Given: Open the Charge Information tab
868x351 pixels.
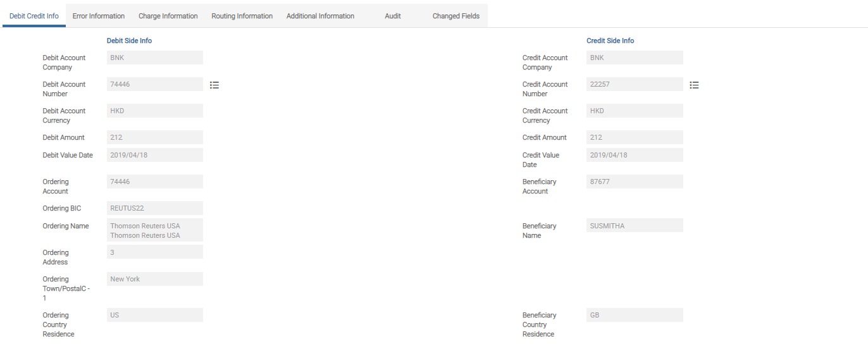Looking at the screenshot, I should pos(168,16).
